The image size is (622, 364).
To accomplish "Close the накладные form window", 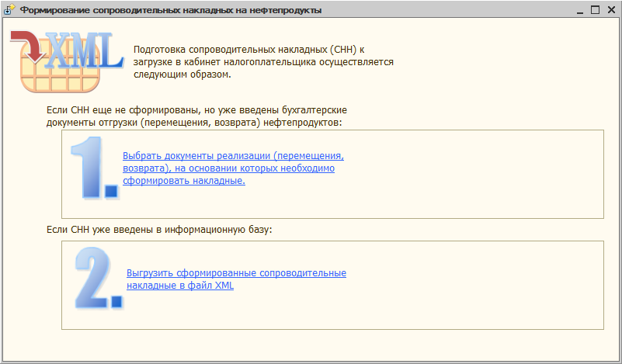I will pos(610,10).
